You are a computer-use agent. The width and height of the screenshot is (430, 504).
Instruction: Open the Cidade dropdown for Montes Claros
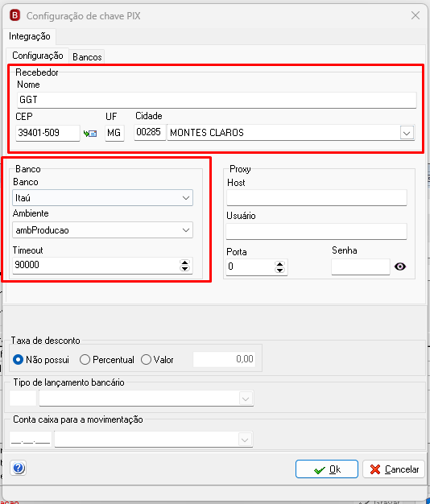click(x=407, y=133)
